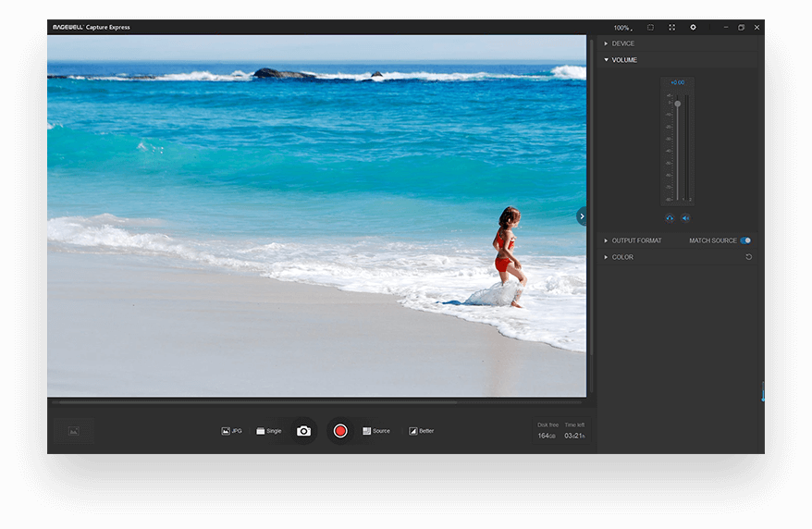The width and height of the screenshot is (812, 529).
Task: Click the volume slider handle
Action: [x=677, y=104]
